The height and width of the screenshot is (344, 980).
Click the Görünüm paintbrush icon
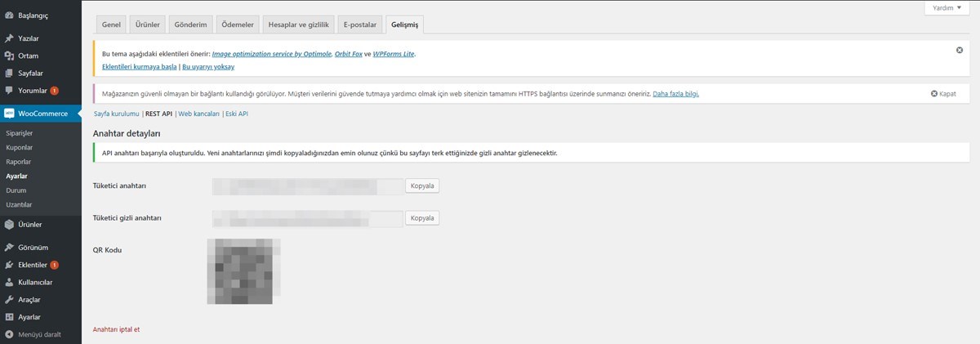point(9,248)
